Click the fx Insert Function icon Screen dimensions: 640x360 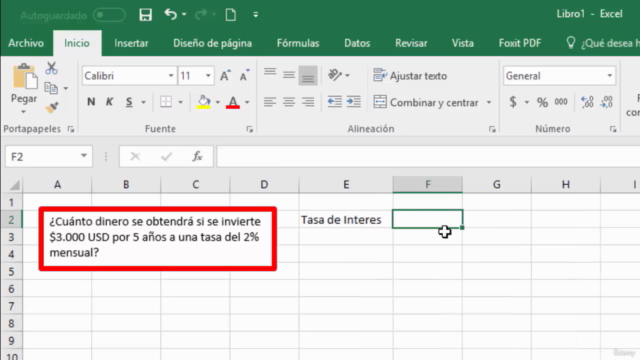[198, 156]
